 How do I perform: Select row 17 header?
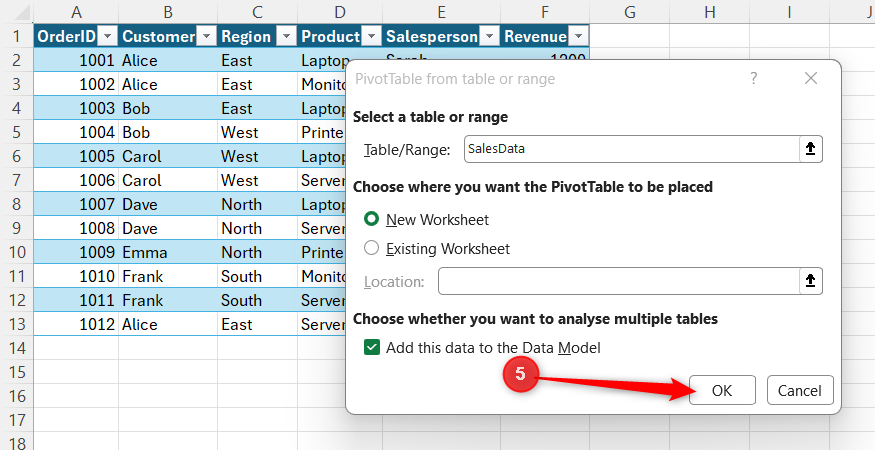tap(16, 420)
